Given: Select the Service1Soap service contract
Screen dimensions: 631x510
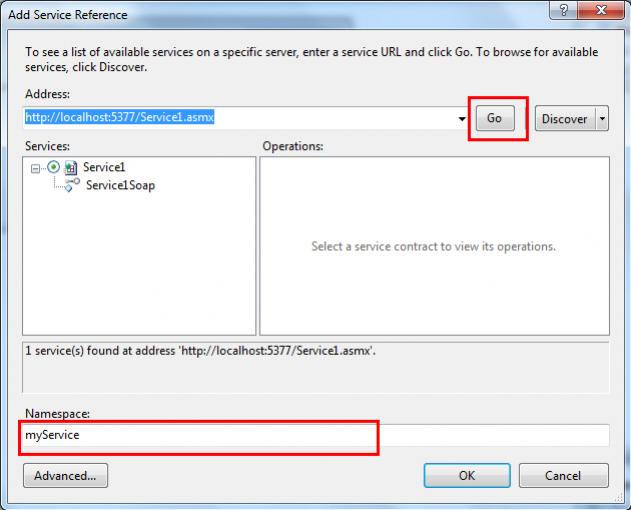Looking at the screenshot, I should 120,185.
